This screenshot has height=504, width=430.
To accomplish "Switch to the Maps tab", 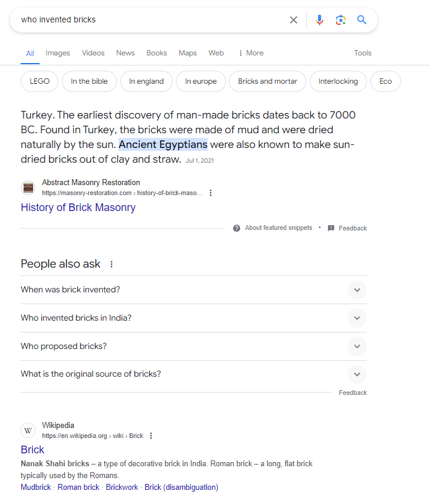I will tap(188, 53).
